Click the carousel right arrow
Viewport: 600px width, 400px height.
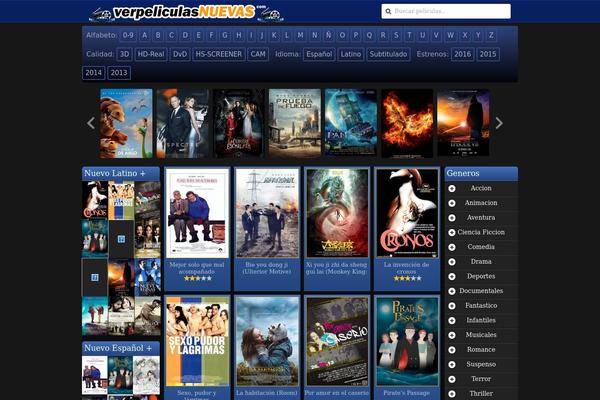tap(499, 123)
